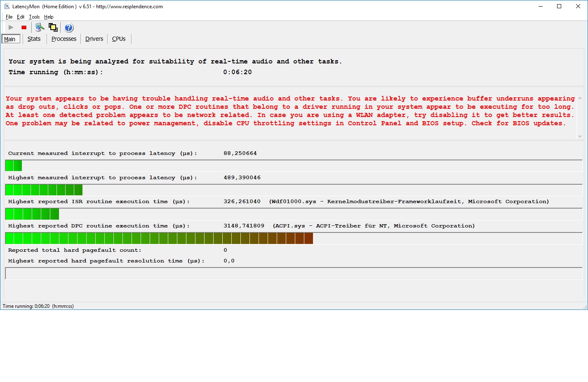Click the overlapping windows toolbar icon
The image size is (588, 382).
(53, 28)
